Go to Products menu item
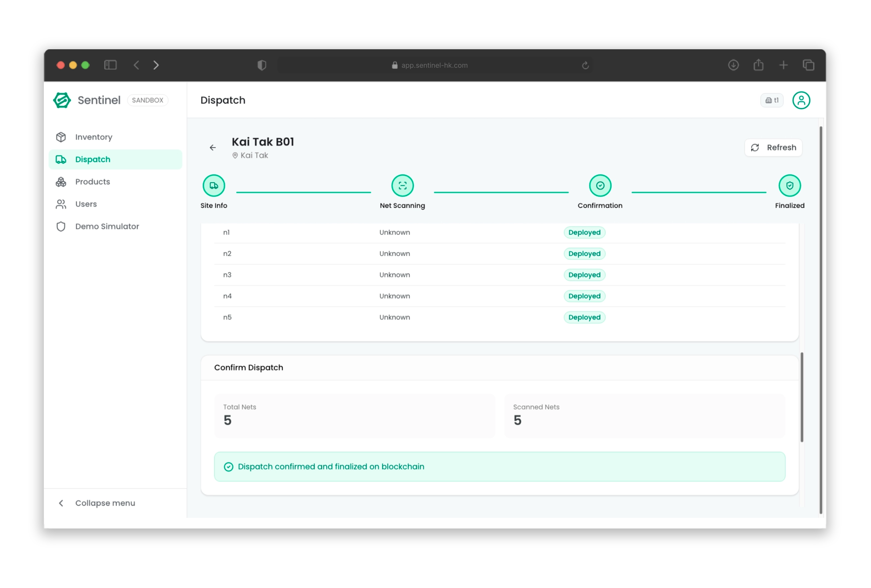This screenshot has width=871, height=588. (92, 182)
